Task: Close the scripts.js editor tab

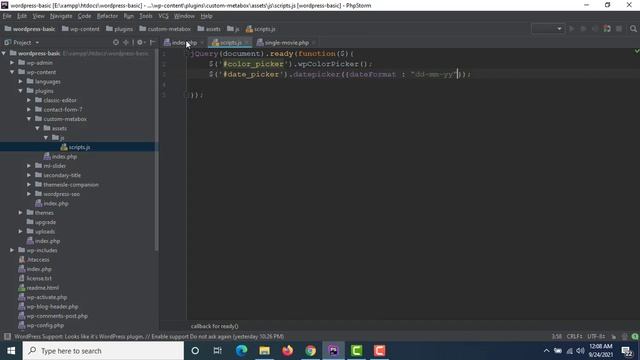Action: click(247, 42)
